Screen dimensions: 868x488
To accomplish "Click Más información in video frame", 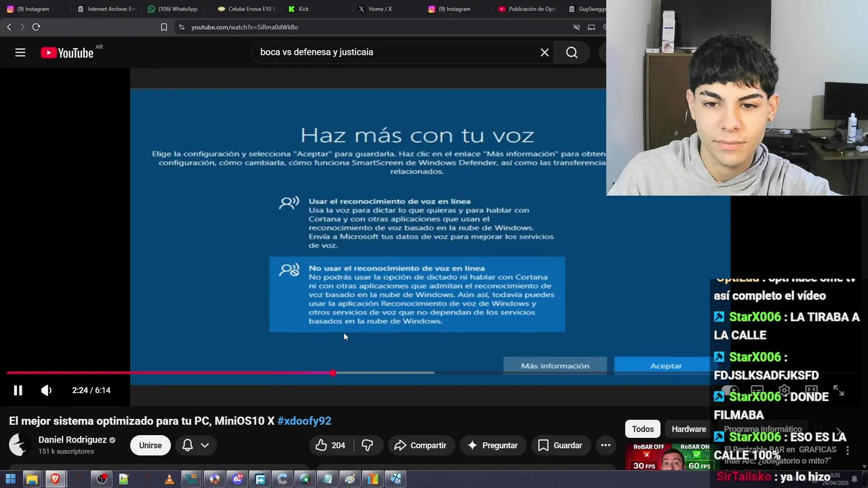I will pyautogui.click(x=555, y=366).
